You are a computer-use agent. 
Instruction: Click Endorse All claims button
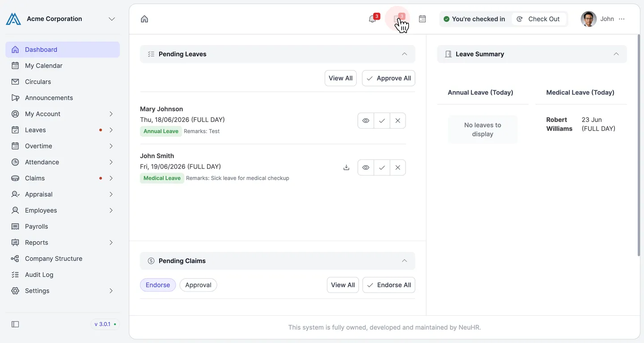coord(389,285)
